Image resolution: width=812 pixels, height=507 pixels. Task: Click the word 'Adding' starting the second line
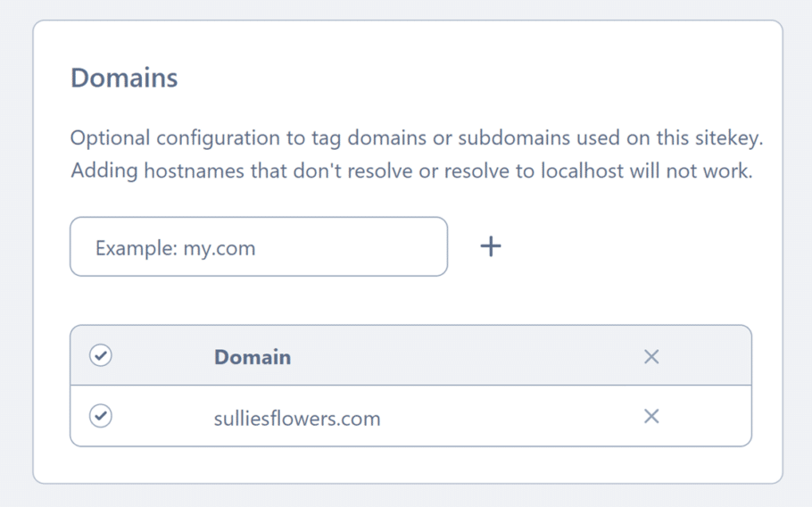point(102,170)
